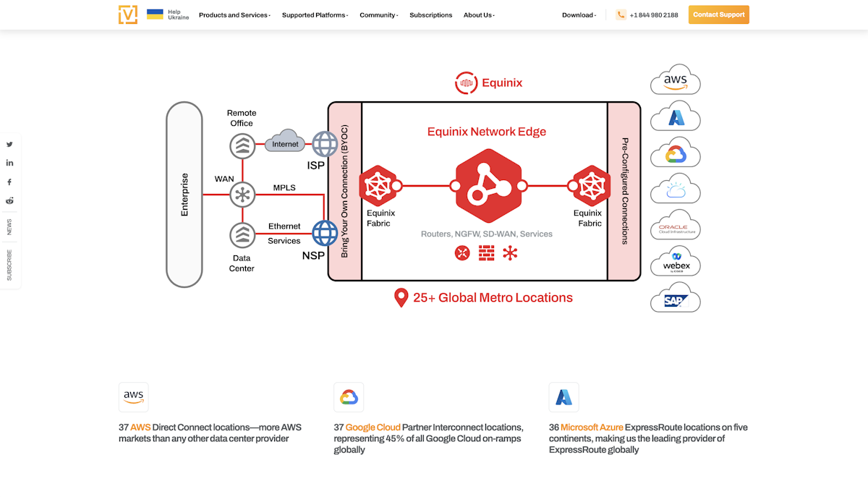Viewport: 868px width, 497px height.
Task: Select Subscriptions in the top navigation
Action: tap(430, 14)
